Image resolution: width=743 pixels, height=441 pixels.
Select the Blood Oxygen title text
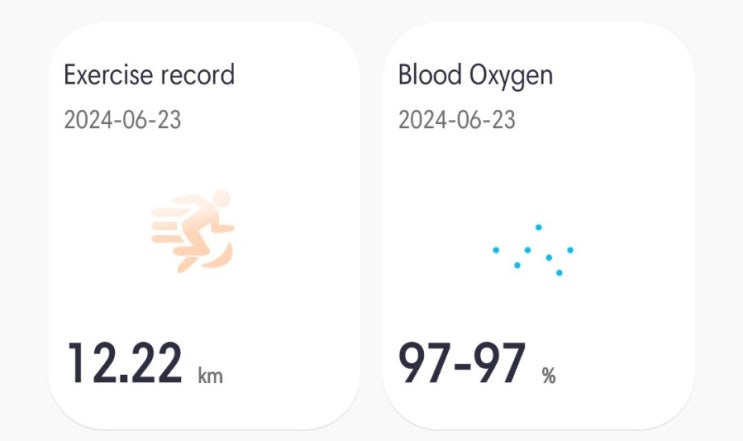475,76
